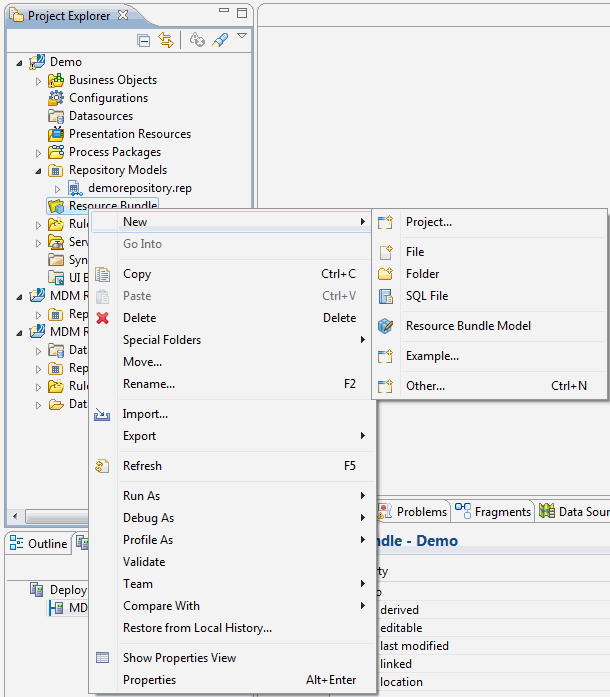This screenshot has height=697, width=610.
Task: Select SQL File in New submenu
Action: [489, 296]
